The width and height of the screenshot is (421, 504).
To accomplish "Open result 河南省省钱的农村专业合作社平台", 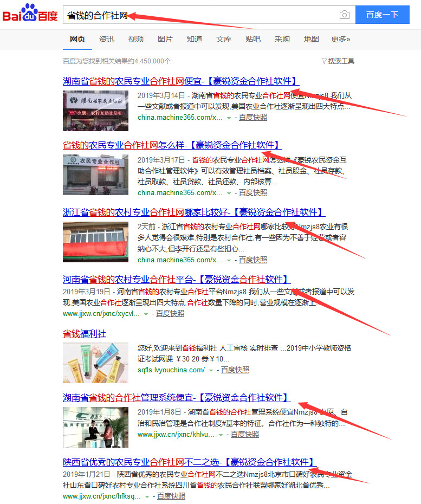I will click(177, 279).
